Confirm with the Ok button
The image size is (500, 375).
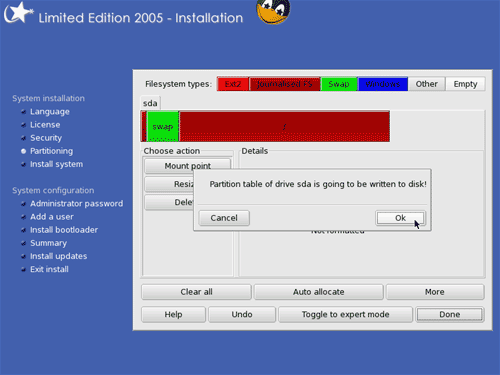400,218
